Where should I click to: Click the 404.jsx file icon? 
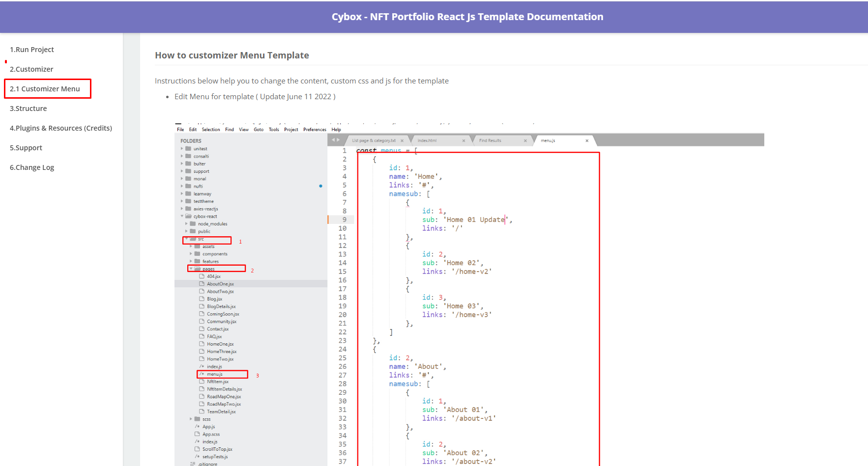(202, 276)
